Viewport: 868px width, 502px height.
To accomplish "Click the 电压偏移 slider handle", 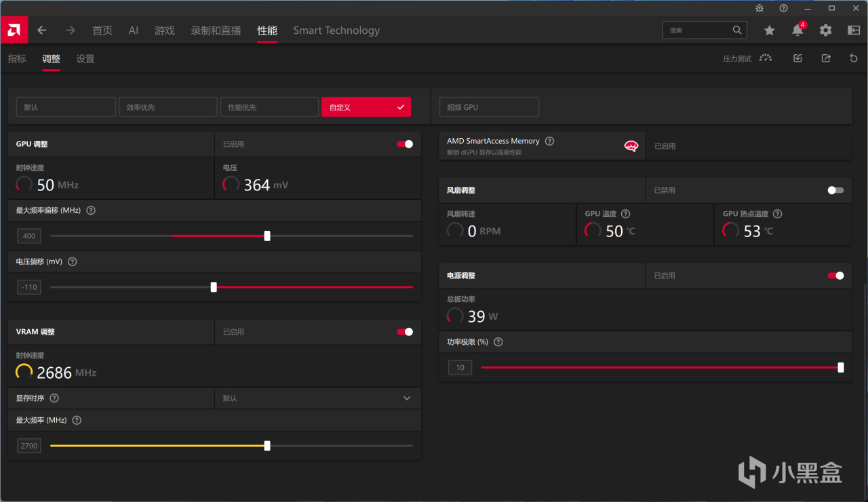I will (214, 287).
